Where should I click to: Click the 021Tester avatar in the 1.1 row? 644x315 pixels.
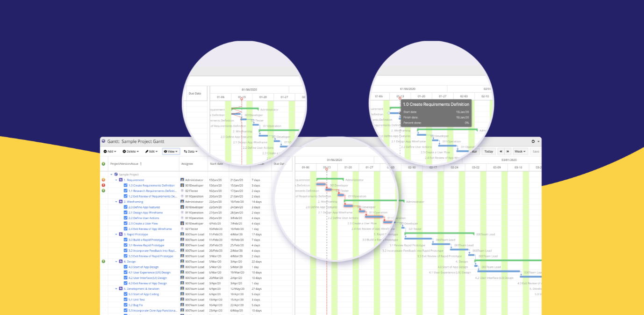(182, 191)
